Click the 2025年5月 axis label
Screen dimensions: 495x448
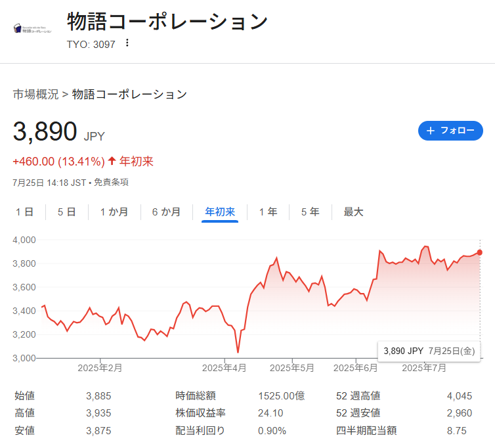(x=291, y=368)
